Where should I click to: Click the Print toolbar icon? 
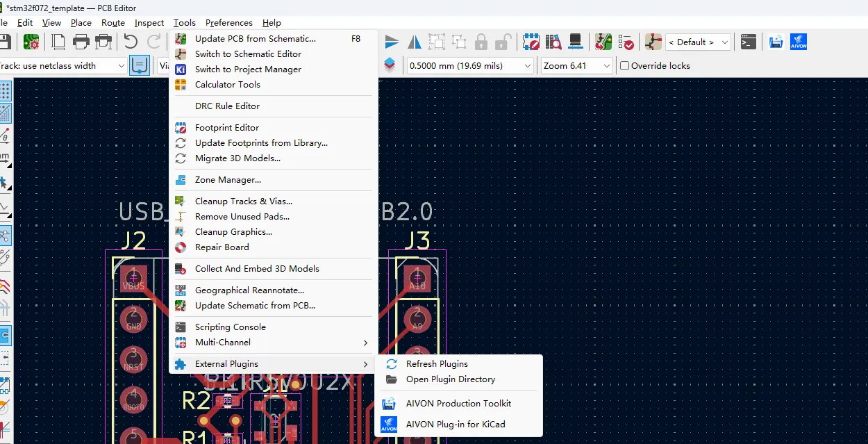pos(81,42)
